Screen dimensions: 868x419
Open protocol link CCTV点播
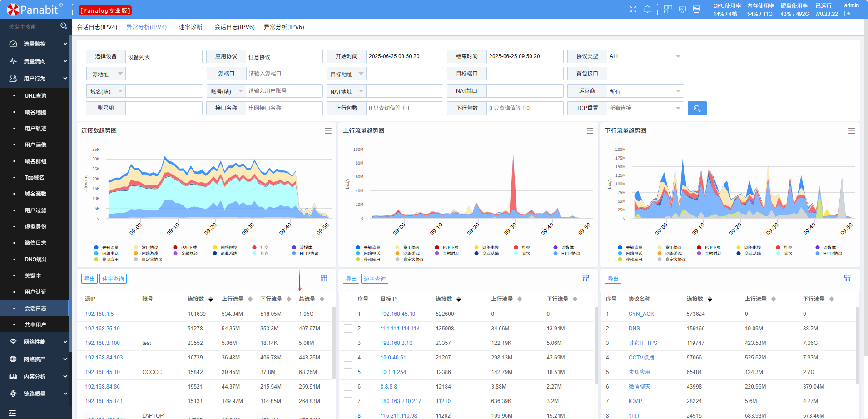point(641,358)
